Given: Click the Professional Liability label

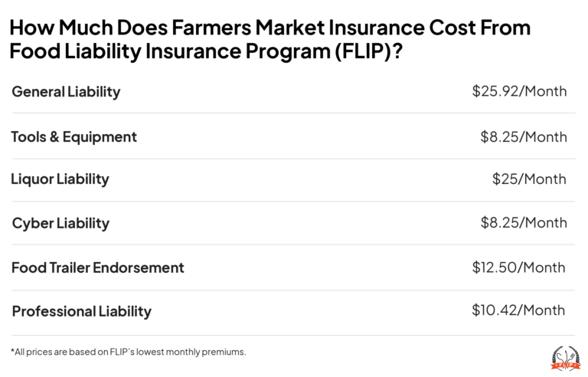Looking at the screenshot, I should pos(82,311).
